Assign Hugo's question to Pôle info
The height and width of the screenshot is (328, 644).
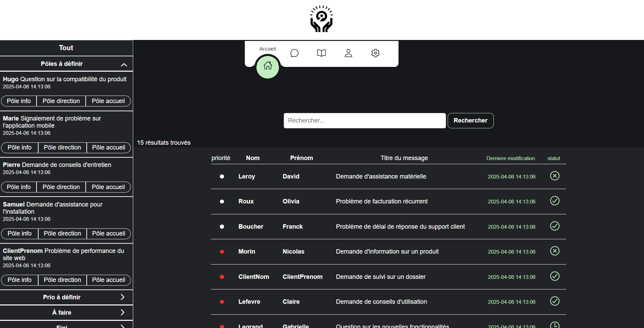19,101
